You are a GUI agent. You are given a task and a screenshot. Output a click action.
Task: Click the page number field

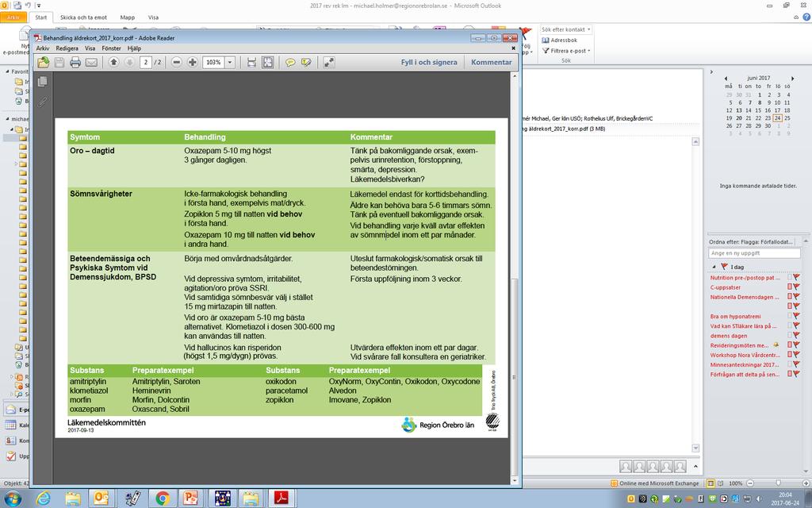click(x=146, y=62)
